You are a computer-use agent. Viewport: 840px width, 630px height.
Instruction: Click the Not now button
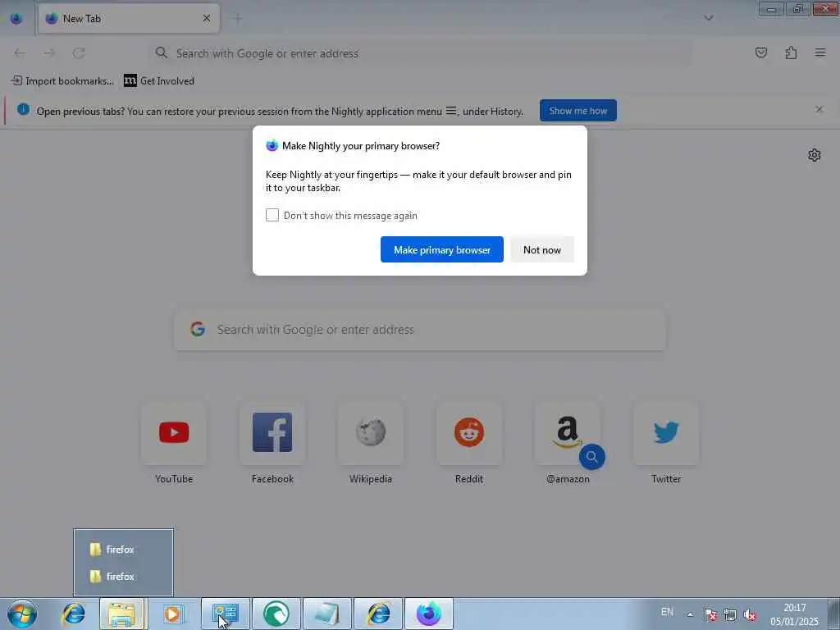[x=542, y=249]
